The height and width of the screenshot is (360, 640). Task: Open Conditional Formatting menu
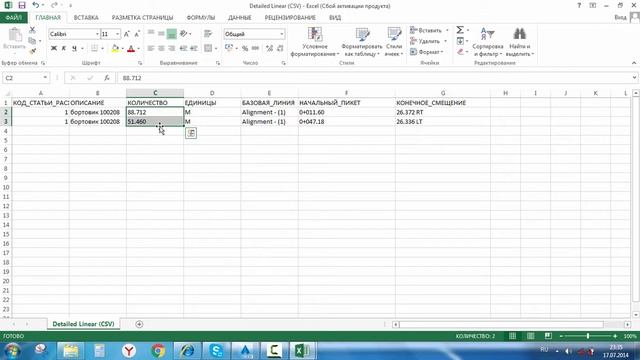tap(315, 41)
